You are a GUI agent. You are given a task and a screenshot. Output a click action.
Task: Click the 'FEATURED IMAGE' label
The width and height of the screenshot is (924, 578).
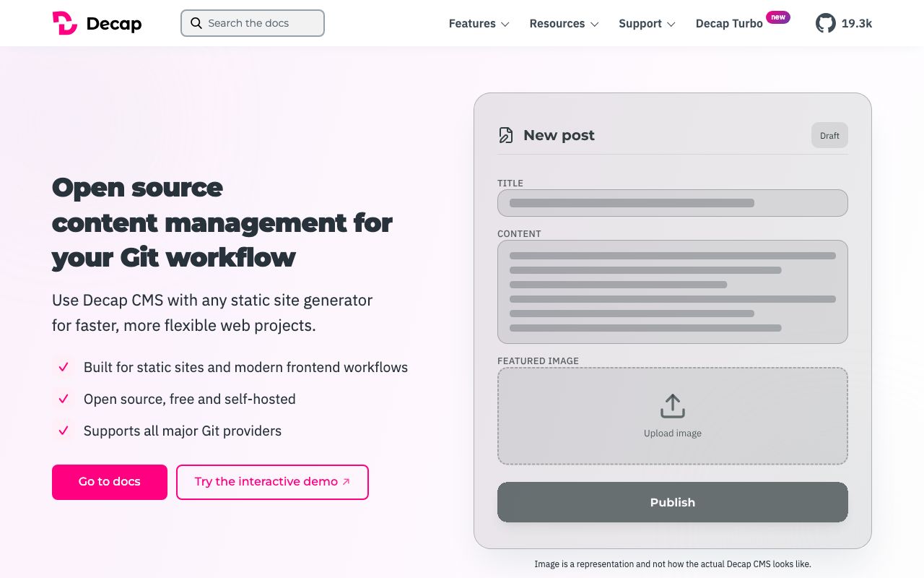click(538, 361)
